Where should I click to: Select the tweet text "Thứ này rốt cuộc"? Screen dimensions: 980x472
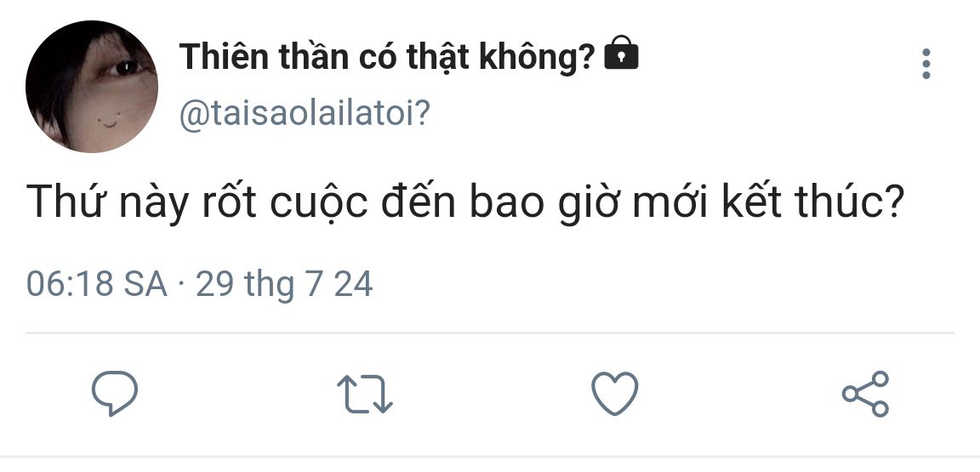tap(197, 202)
